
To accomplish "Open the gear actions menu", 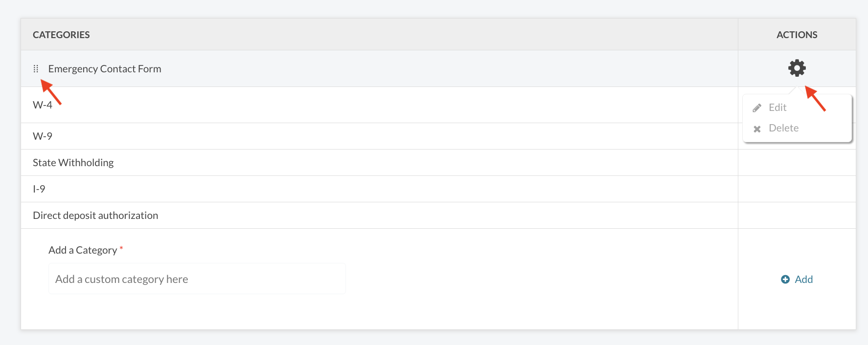I will pos(797,68).
